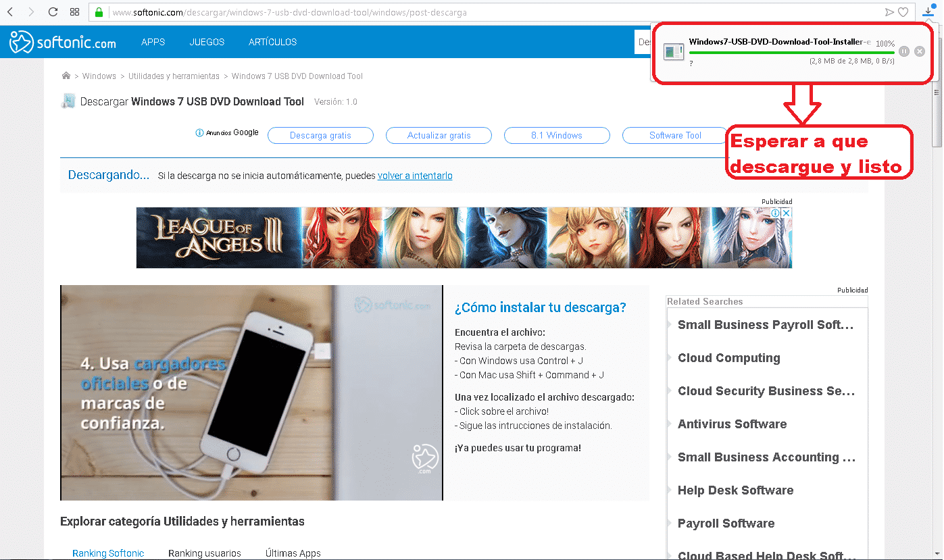Open the downloads icon in the toolbar
944x560 pixels.
point(928,12)
